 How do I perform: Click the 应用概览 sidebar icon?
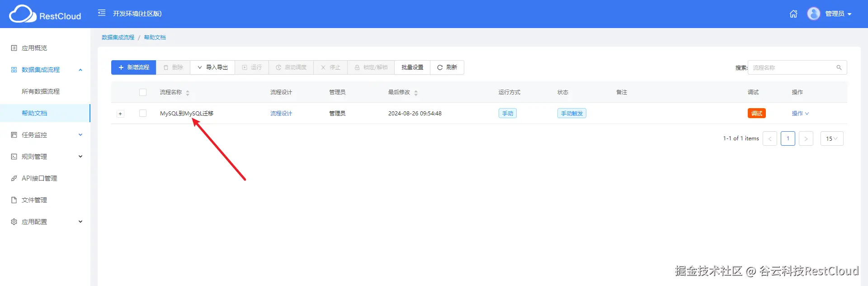(x=14, y=48)
